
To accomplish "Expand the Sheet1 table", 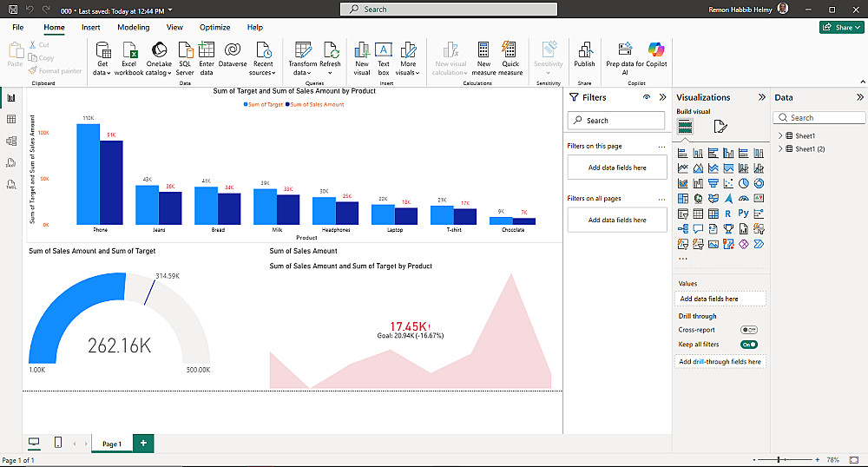I will coord(780,135).
